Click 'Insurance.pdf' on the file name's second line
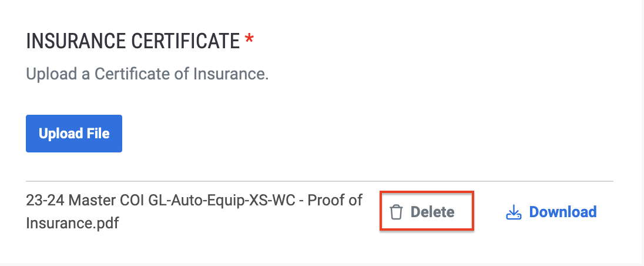644x266 pixels. tap(72, 223)
